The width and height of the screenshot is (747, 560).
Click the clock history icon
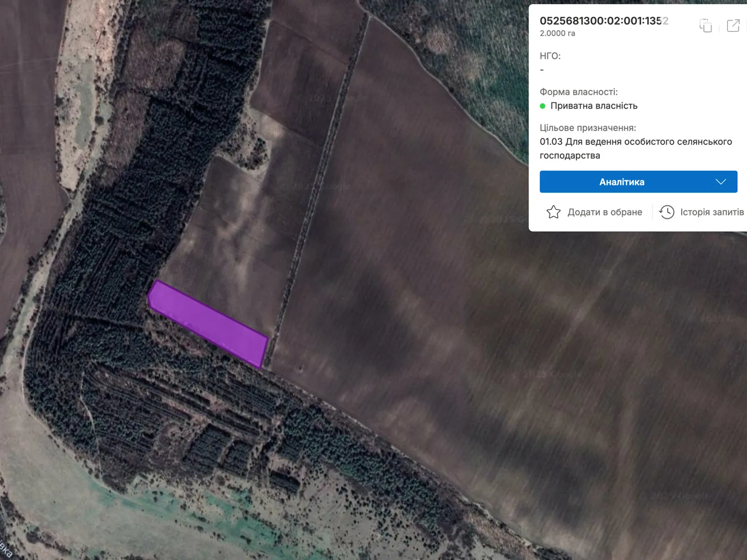coord(666,212)
